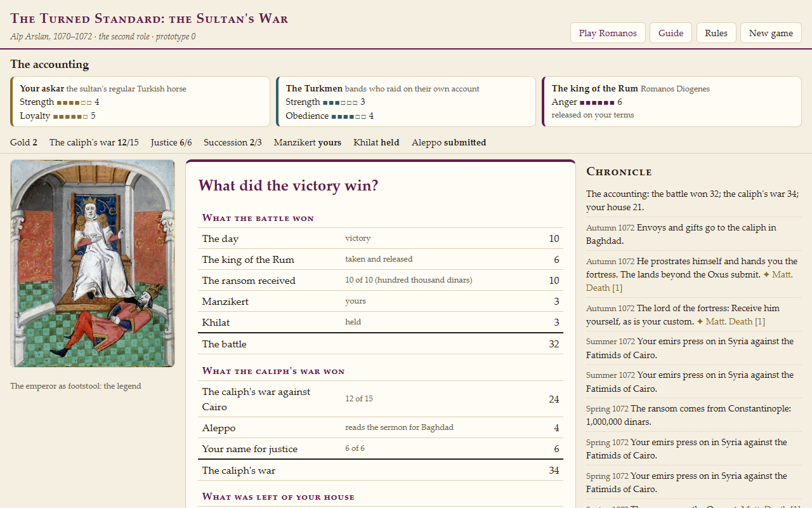The height and width of the screenshot is (508, 812).
Task: Click the title 'The Turned Standard: the Sultan's War'
Action: pos(149,18)
